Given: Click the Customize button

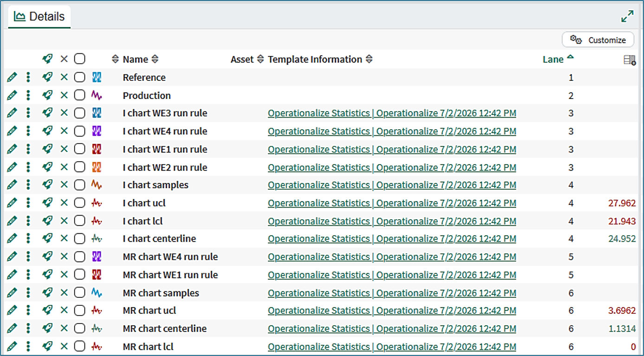Looking at the screenshot, I should click(598, 40).
